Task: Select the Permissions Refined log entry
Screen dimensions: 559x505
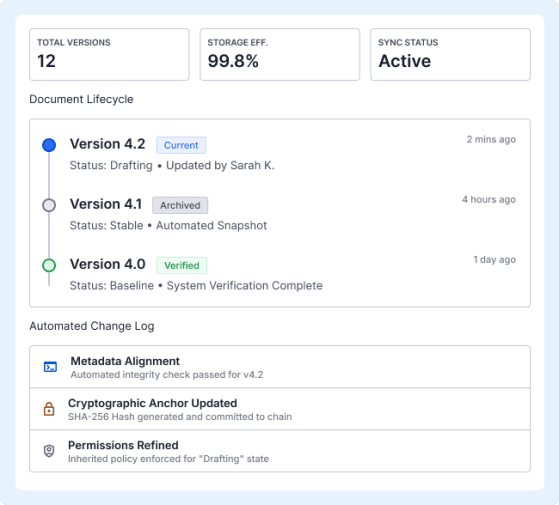Action: tap(280, 451)
